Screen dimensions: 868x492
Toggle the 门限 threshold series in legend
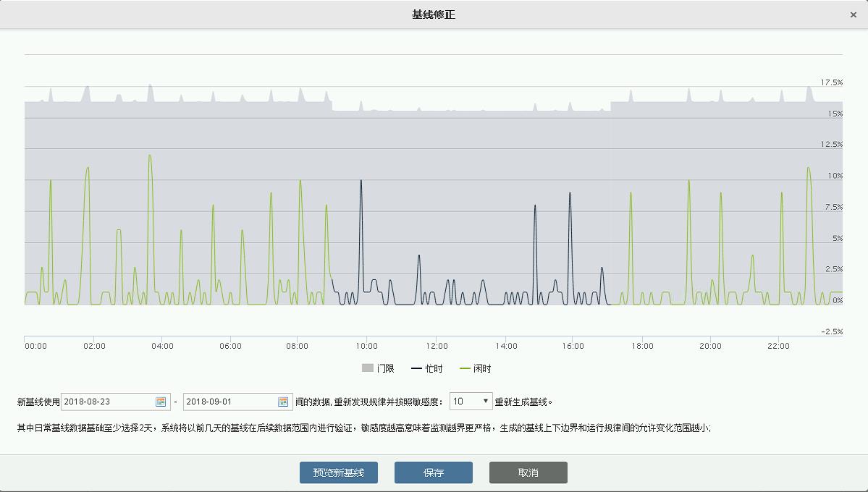pos(378,368)
